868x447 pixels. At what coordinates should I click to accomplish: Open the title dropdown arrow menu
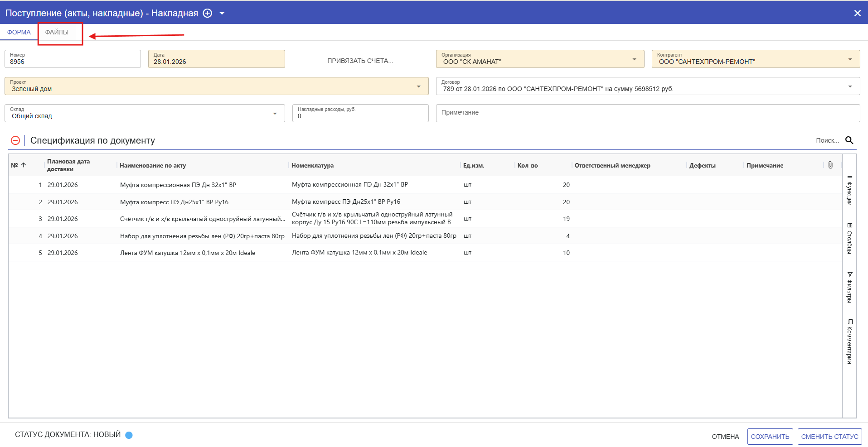(x=222, y=14)
